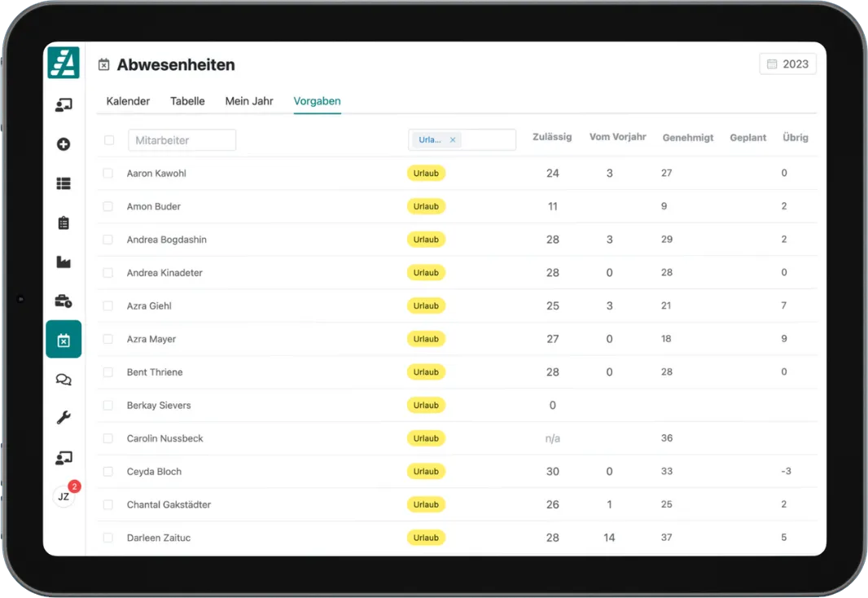This screenshot has width=868, height=598.
Task: Select the factory icon in sidebar
Action: [64, 262]
